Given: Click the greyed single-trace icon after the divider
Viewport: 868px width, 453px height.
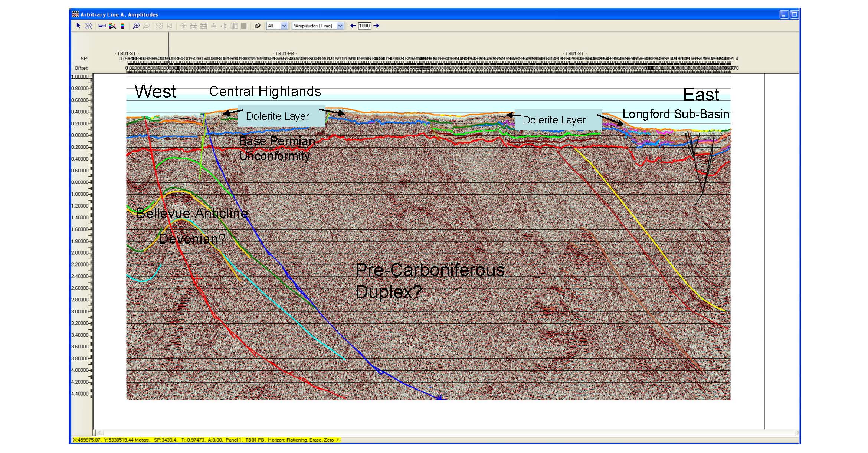Looking at the screenshot, I should pyautogui.click(x=183, y=26).
